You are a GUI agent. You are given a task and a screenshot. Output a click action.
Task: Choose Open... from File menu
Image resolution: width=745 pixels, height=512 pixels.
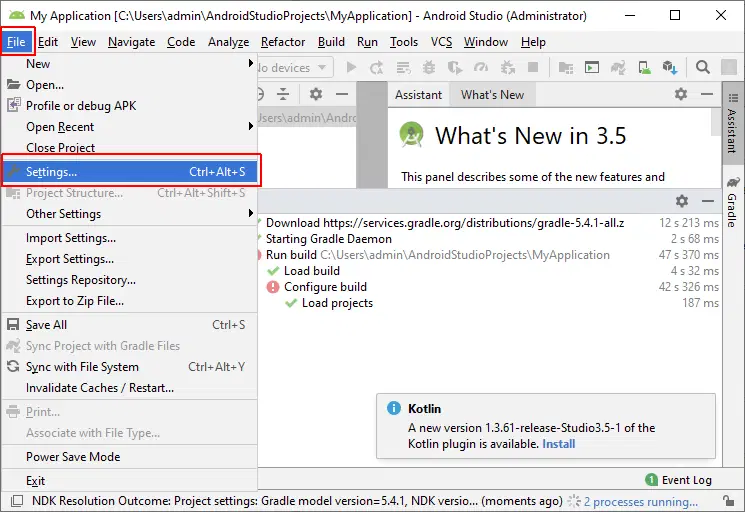130,85
